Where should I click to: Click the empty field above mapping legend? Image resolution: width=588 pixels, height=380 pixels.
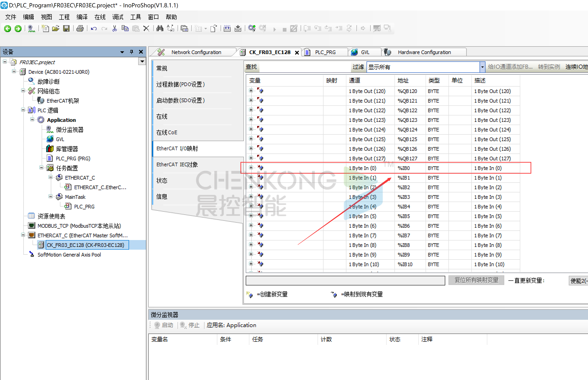tap(345, 280)
